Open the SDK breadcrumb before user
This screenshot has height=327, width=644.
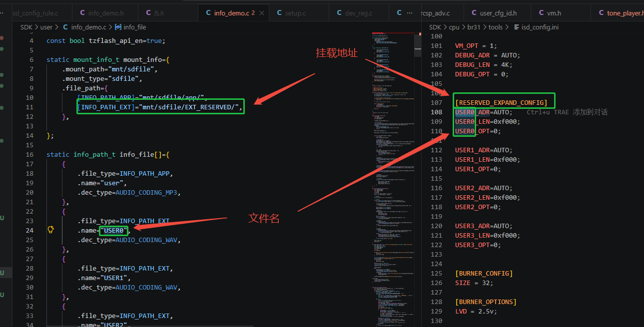(x=26, y=27)
